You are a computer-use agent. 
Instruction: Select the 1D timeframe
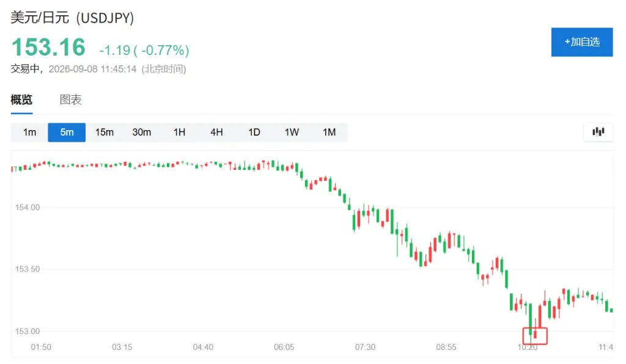tap(254, 133)
